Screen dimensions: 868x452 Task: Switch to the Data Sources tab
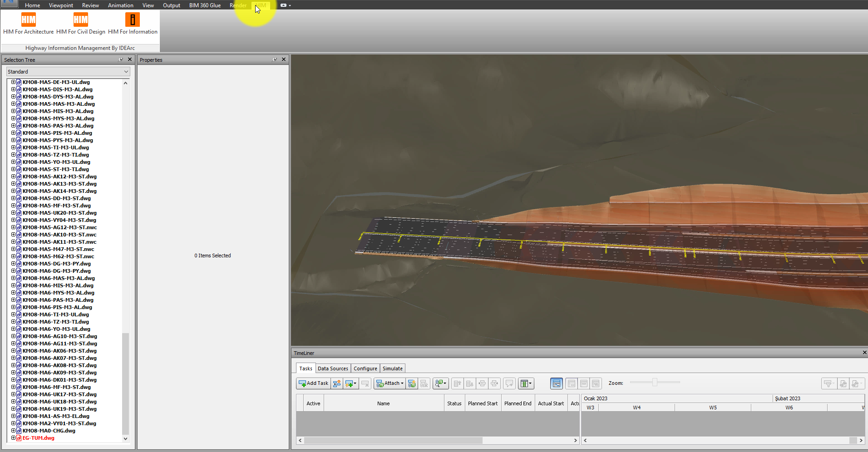(333, 368)
